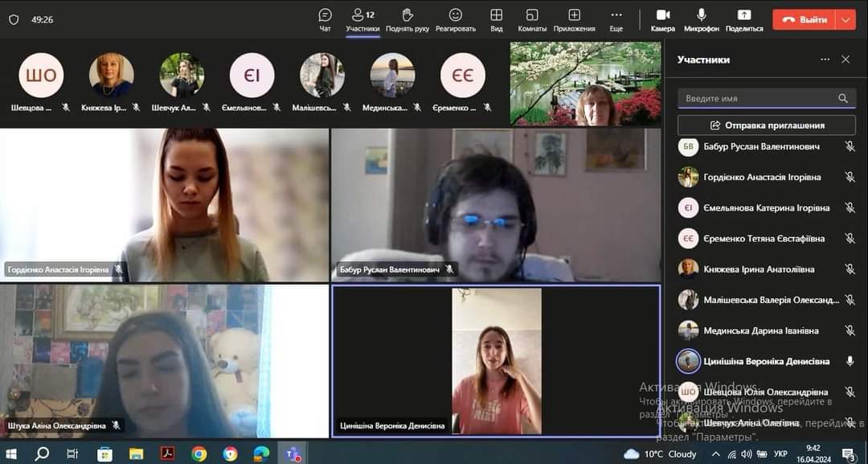Open first Google Chrome taskbar icon
This screenshot has width=868, height=464.
[x=199, y=454]
